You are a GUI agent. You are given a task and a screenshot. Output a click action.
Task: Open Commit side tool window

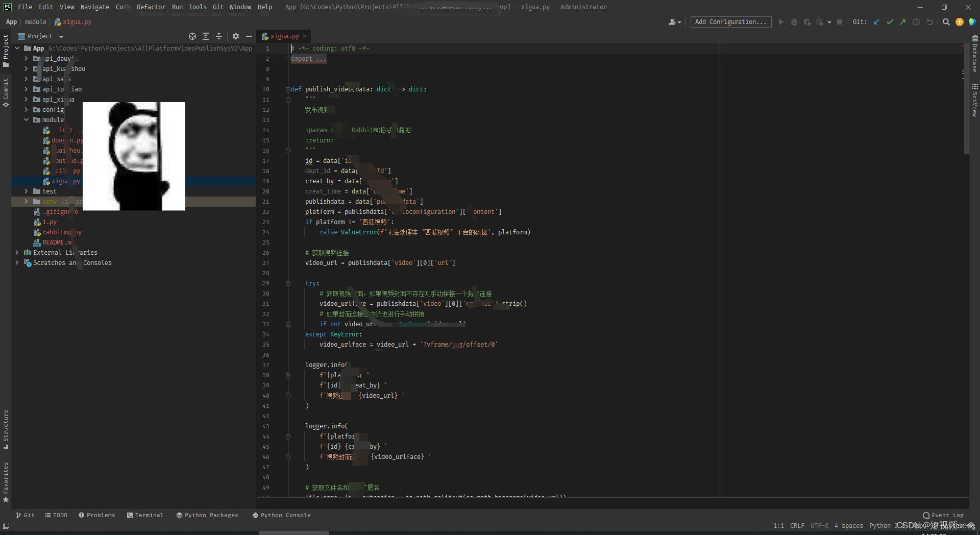(6, 92)
